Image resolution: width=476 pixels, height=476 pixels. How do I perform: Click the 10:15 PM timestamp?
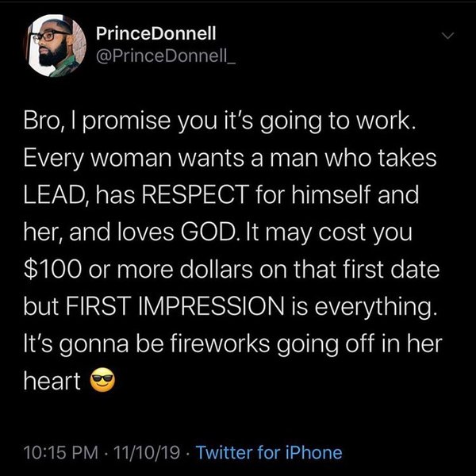61,453
